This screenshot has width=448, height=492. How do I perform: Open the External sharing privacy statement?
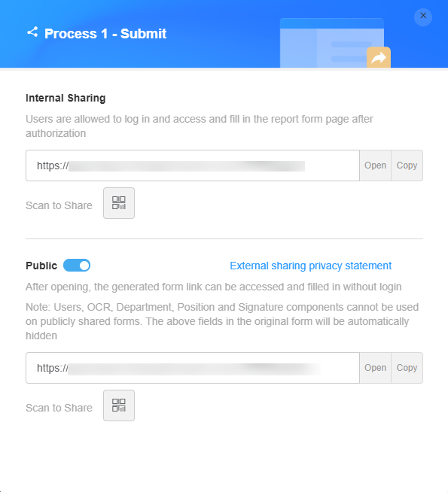pos(310,266)
